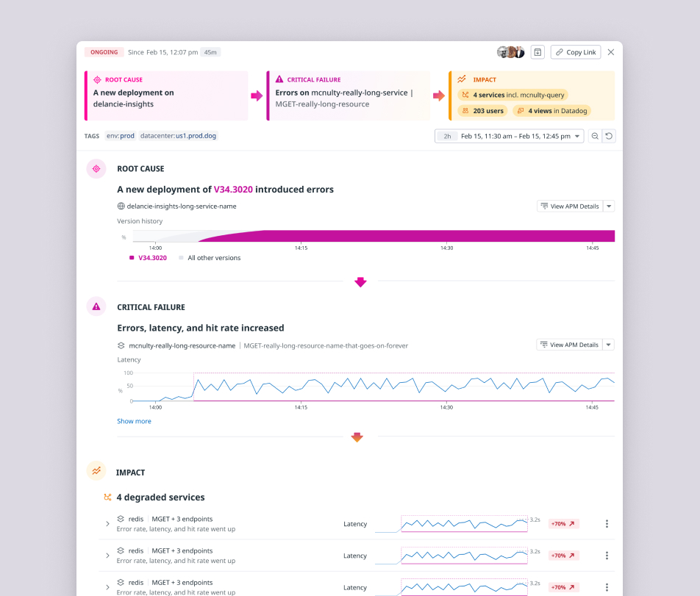Click the '203 users' impact pill
The image size is (700, 596).
(x=483, y=111)
